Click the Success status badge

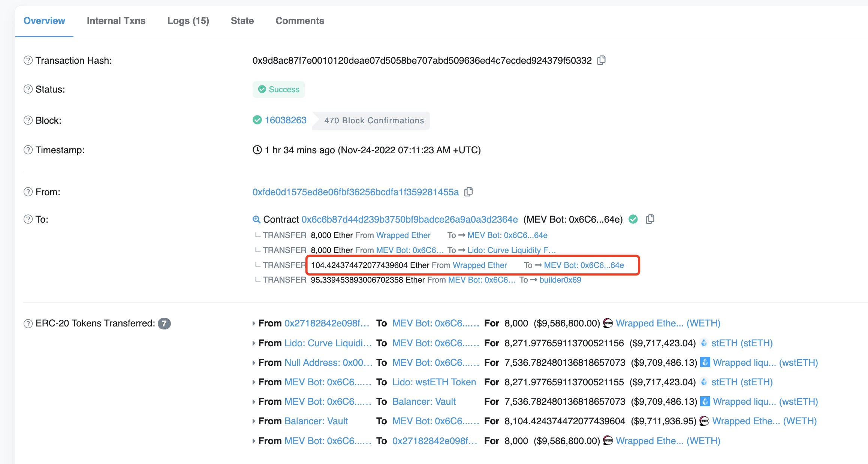coord(279,89)
